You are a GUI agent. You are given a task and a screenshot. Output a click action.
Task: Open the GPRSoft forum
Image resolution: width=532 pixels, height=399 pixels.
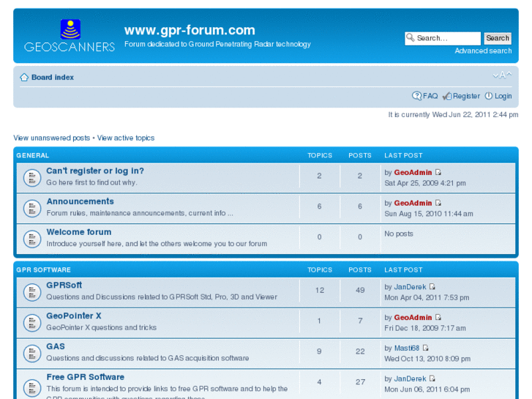64,286
